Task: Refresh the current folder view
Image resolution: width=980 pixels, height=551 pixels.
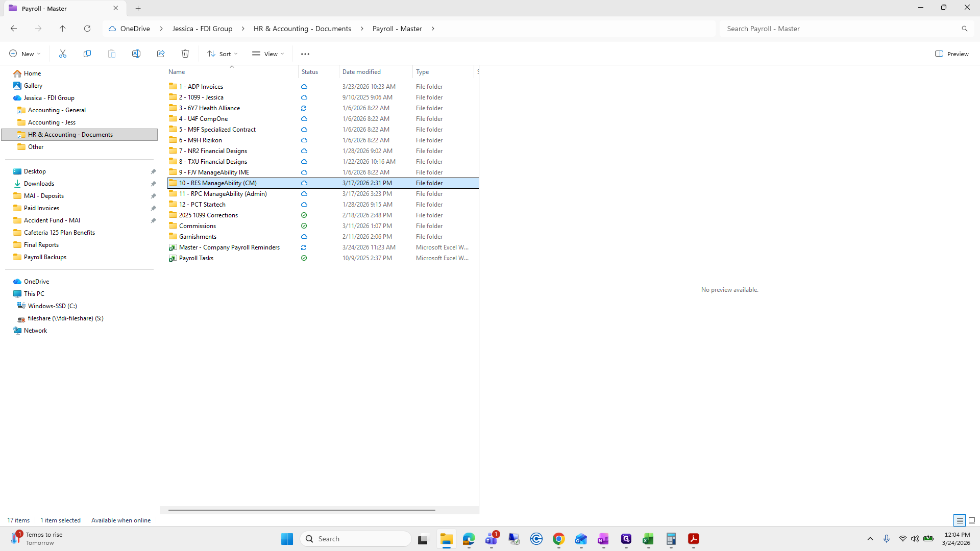Action: pyautogui.click(x=87, y=29)
